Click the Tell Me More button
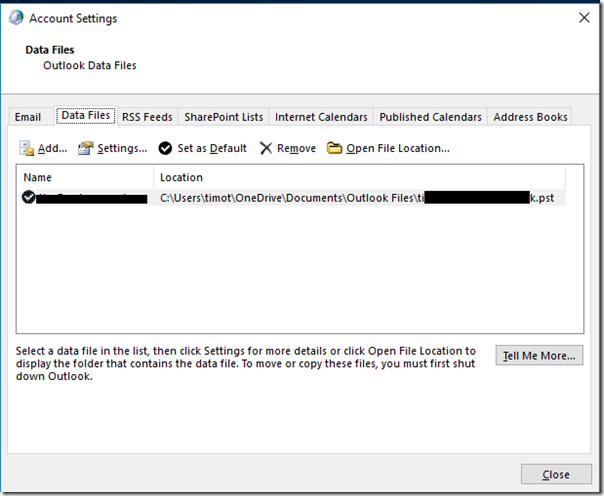Screen dimensions: 604x496 539,355
